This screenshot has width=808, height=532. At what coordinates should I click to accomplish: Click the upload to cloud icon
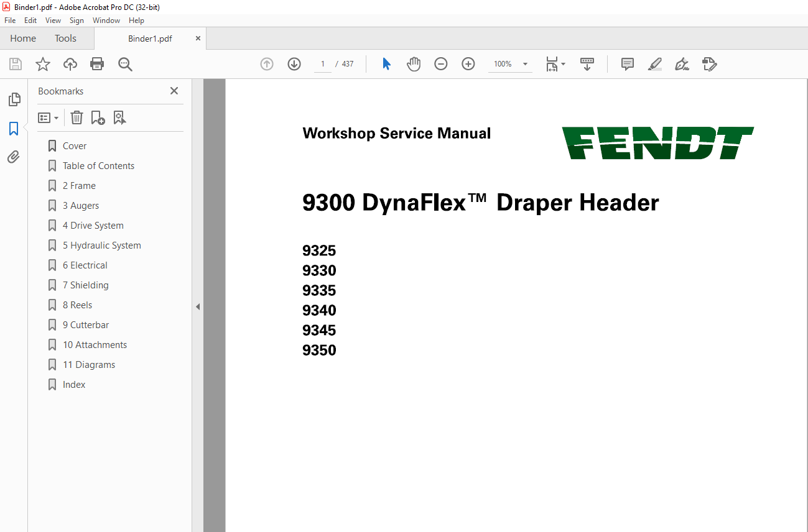point(70,64)
